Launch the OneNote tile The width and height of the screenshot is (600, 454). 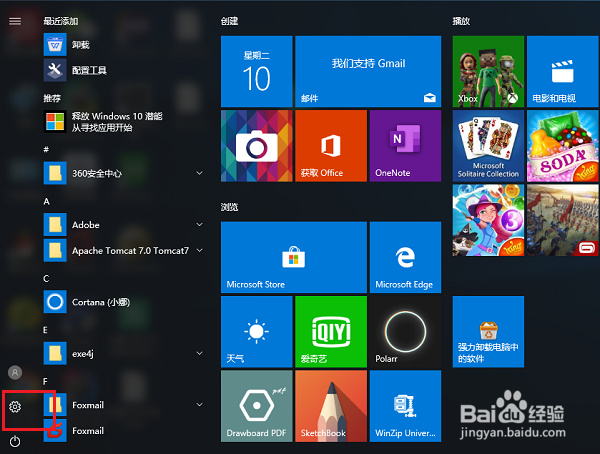[405, 145]
